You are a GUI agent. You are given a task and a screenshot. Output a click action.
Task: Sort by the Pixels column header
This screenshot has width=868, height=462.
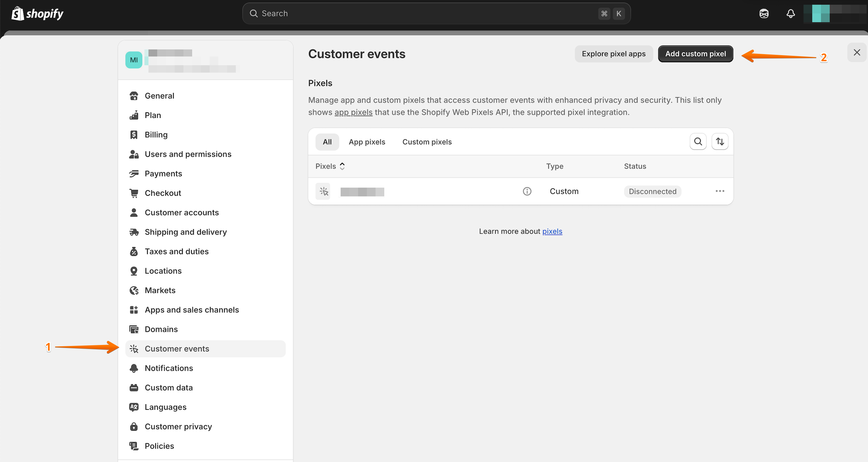pos(330,166)
